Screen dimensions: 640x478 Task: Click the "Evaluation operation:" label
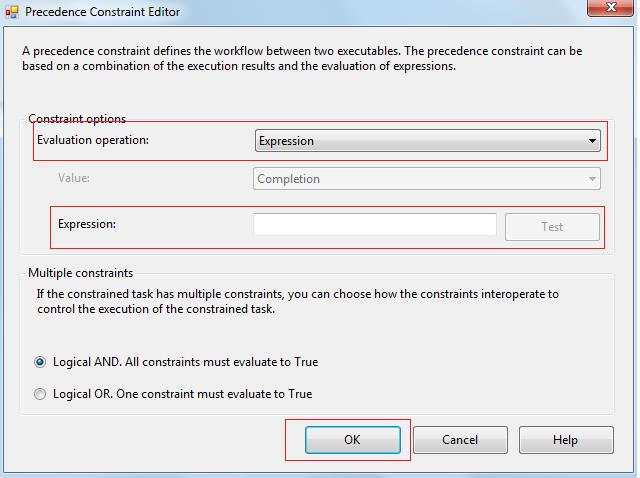coord(93,140)
